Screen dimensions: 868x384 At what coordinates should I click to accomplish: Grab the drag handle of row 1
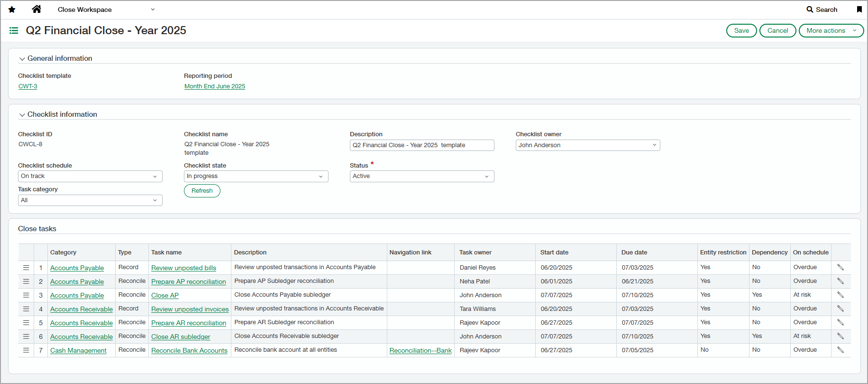point(26,268)
